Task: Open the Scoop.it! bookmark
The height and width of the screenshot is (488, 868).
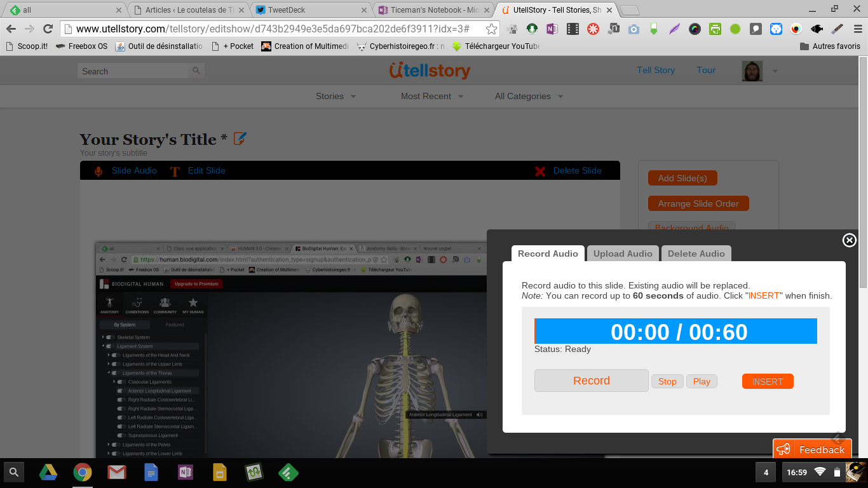Action: tap(26, 46)
